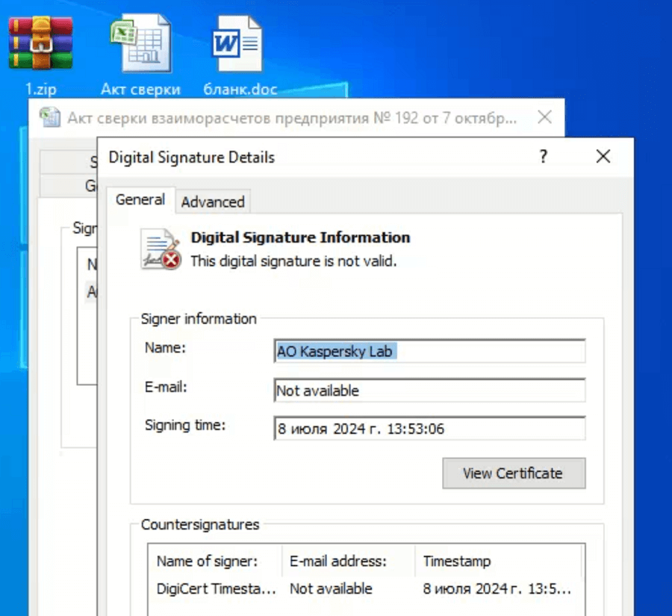Select the General tab
672x616 pixels.
coord(140,200)
